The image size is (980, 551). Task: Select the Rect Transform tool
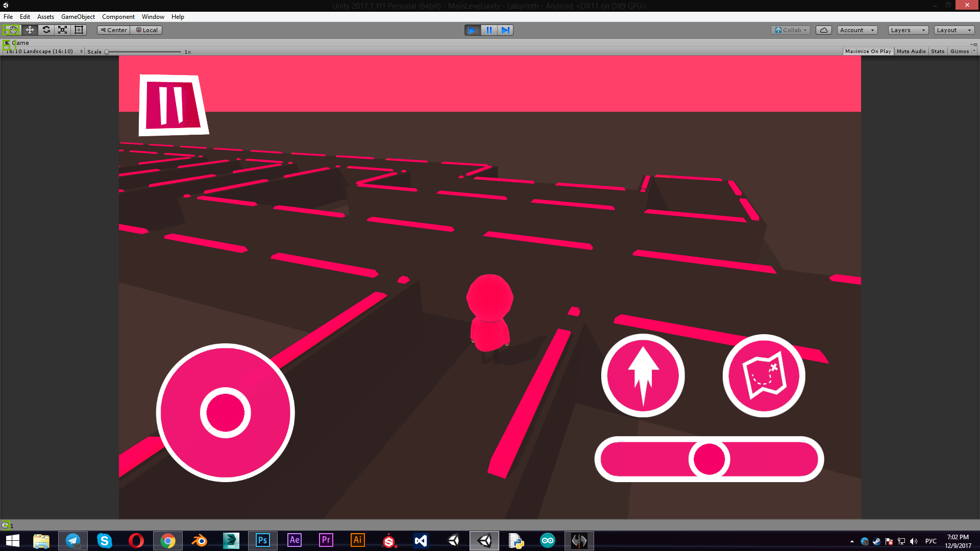79,30
